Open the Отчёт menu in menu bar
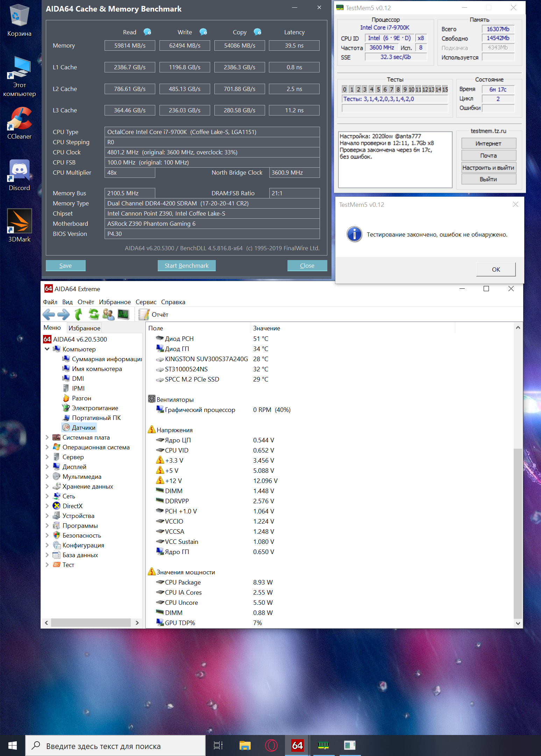Image resolution: width=541 pixels, height=756 pixels. point(86,302)
